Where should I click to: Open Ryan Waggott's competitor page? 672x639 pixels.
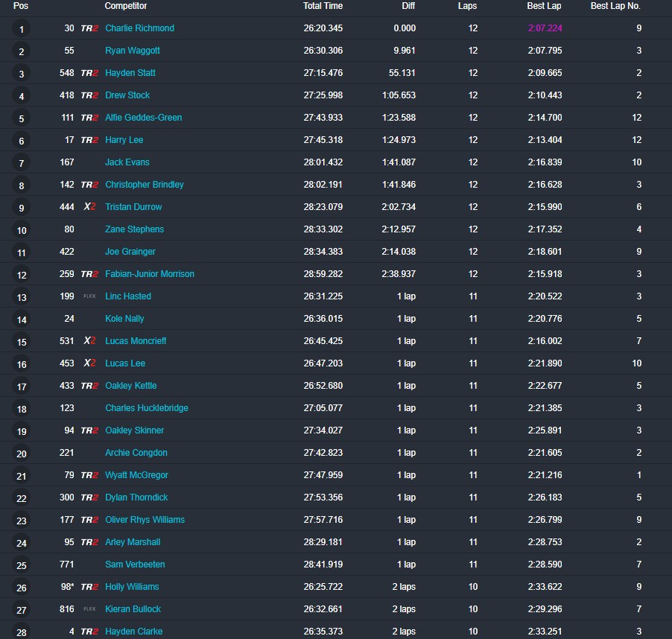pyautogui.click(x=132, y=51)
